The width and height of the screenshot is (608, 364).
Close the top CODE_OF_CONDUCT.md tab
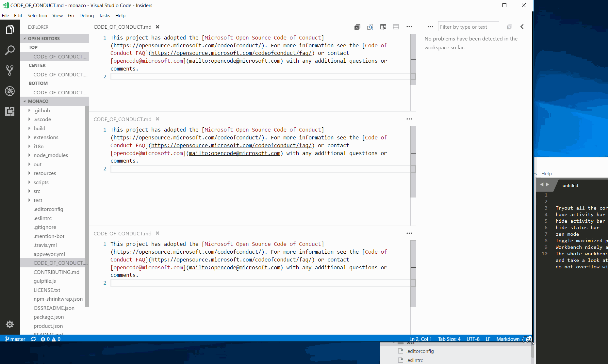click(x=157, y=27)
